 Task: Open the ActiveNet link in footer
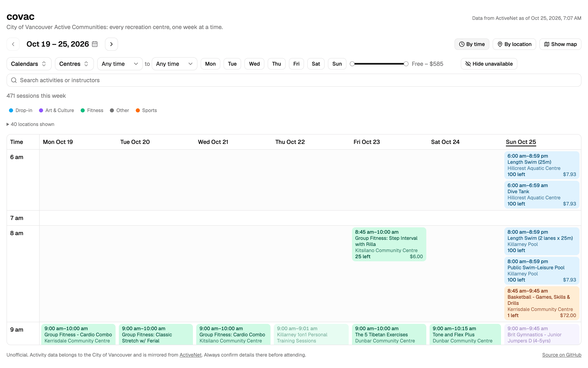[190, 355]
